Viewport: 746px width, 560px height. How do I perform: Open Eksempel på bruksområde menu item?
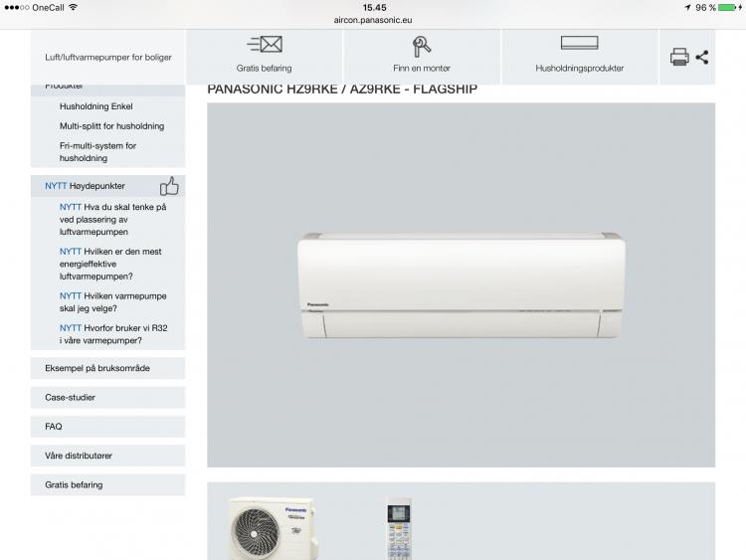click(x=108, y=368)
